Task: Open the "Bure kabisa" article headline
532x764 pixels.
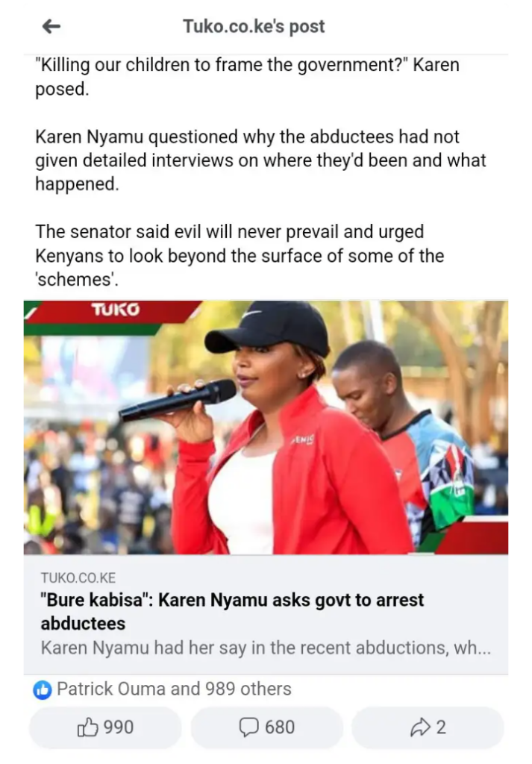Action: tap(232, 612)
